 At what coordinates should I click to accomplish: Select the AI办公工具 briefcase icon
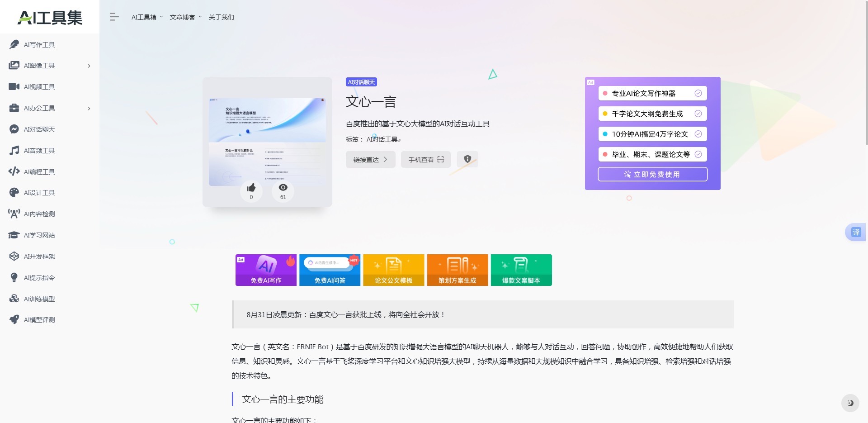pyautogui.click(x=14, y=108)
